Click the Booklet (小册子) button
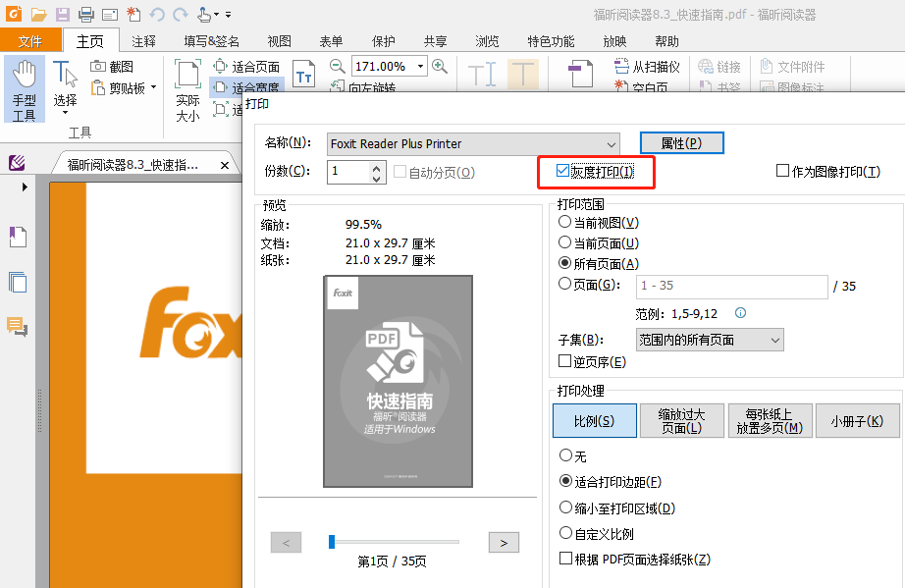The height and width of the screenshot is (588, 905). [857, 421]
